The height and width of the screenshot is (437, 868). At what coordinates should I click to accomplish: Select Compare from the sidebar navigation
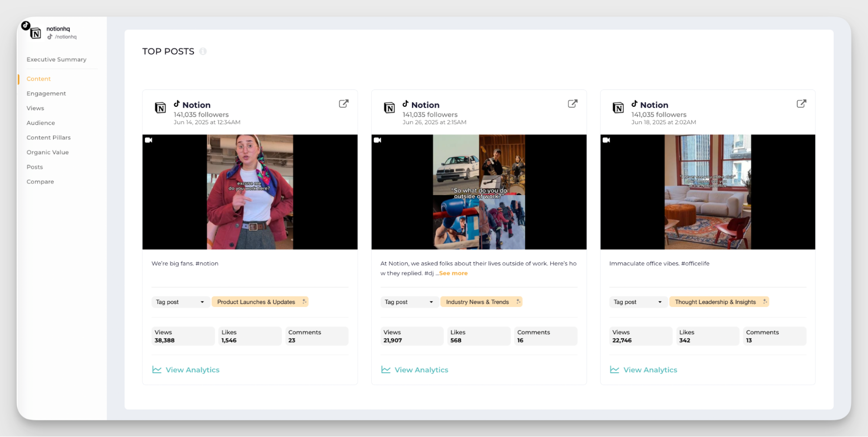tap(40, 181)
